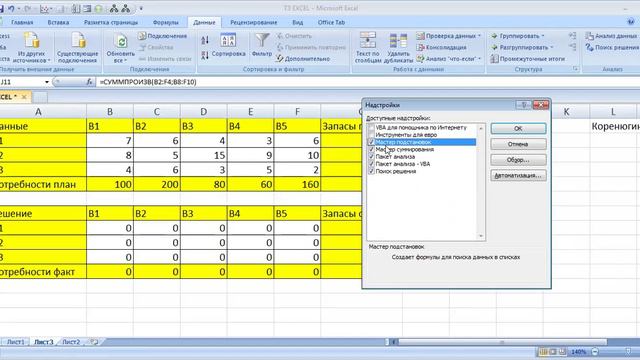Expand 'Группировать' dropdown
640x360 pixels.
[x=543, y=36]
